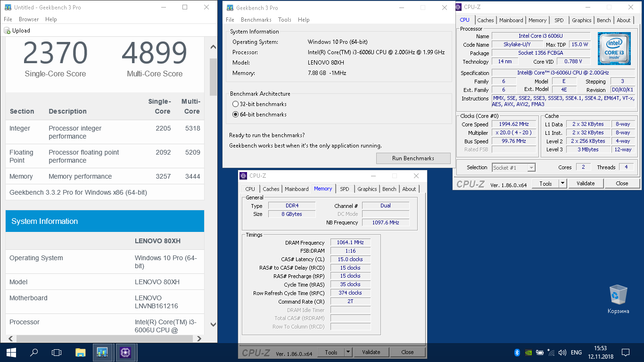Open the volume speaker tray icon
The image size is (644, 362).
pos(562,352)
